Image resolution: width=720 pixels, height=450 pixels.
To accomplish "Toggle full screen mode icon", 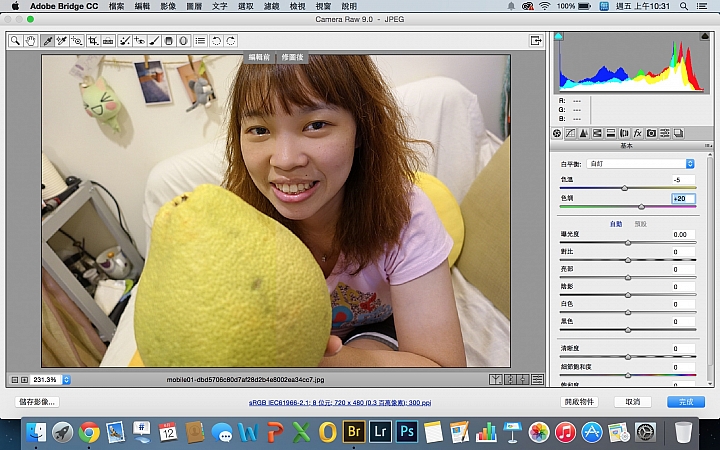I will pos(536,41).
